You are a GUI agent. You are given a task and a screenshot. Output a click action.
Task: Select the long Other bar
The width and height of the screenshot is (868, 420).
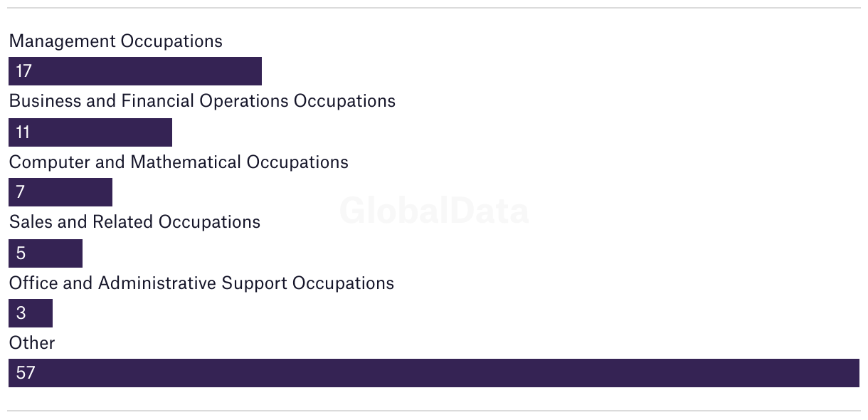point(434,373)
